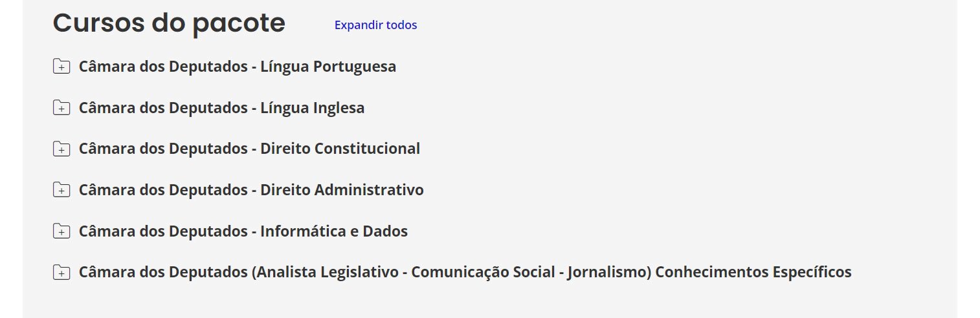Select the Informática e Dados course title

pyautogui.click(x=243, y=231)
